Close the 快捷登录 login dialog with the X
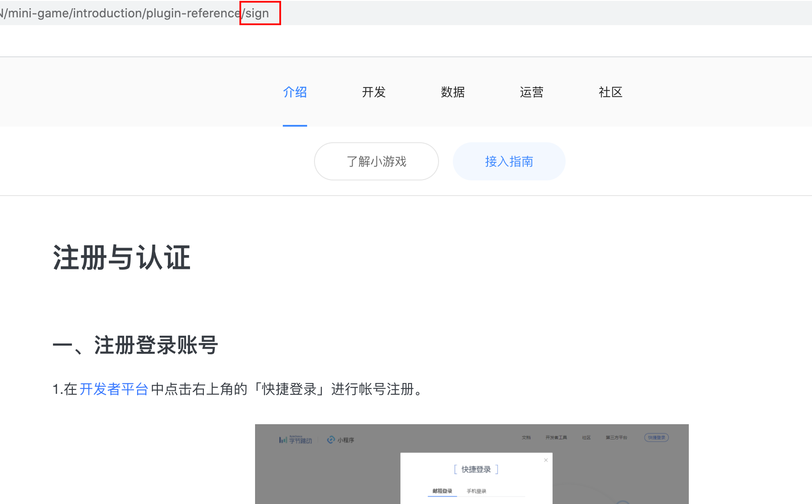This screenshot has width=812, height=504. [546, 460]
